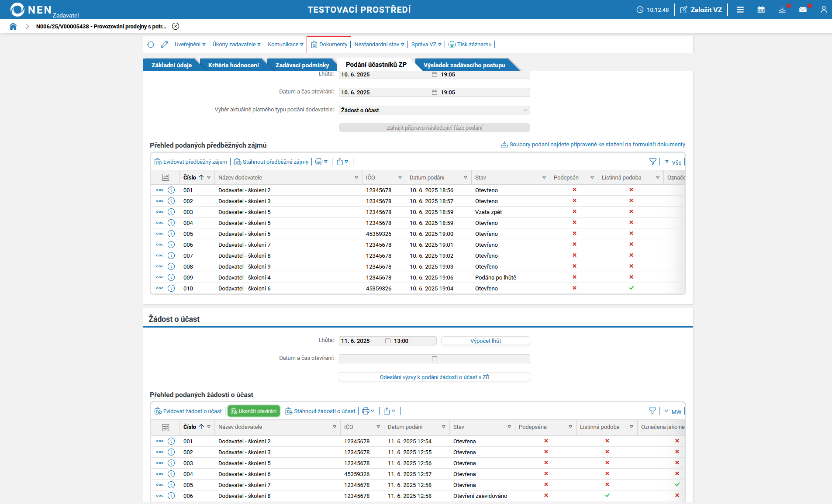Open column settings of žádosti o účast table
832x504 pixels.
pos(166,427)
